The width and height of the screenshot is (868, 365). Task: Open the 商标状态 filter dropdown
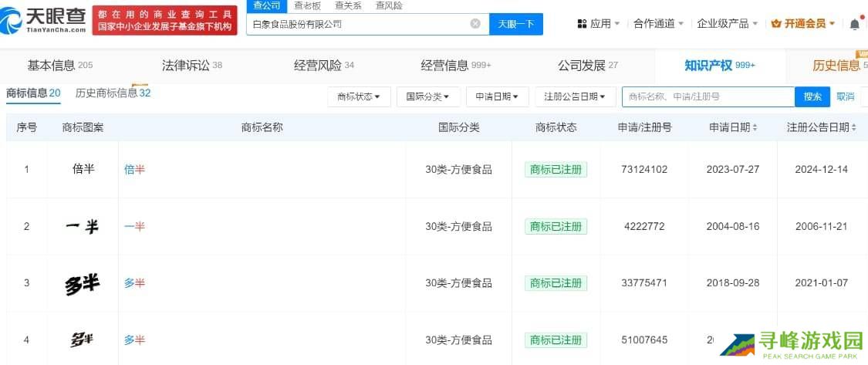[359, 96]
